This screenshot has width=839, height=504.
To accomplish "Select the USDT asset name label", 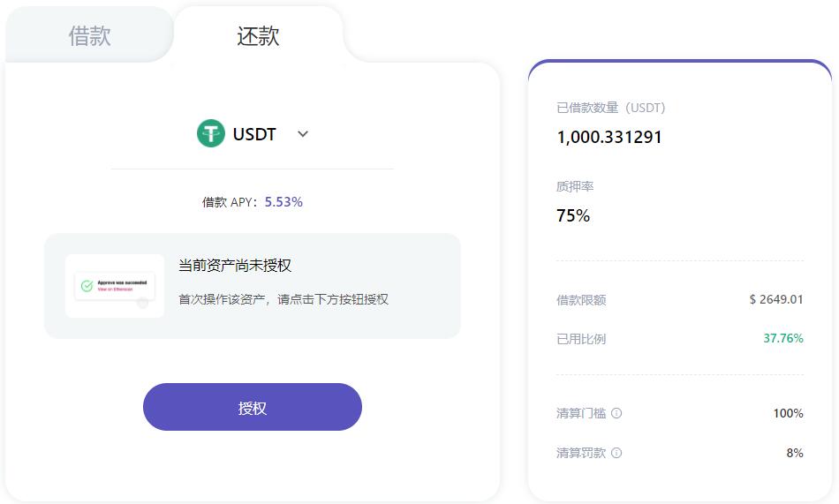I will [x=254, y=134].
